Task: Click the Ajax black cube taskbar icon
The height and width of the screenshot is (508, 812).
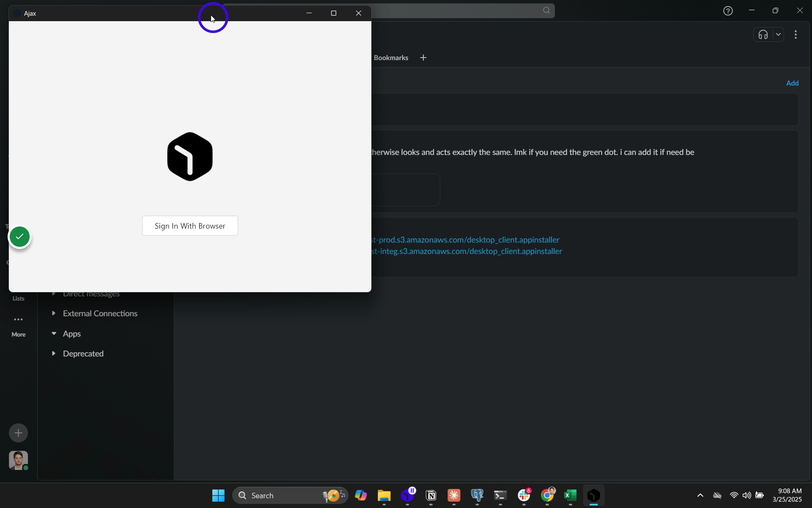Action: (594, 495)
